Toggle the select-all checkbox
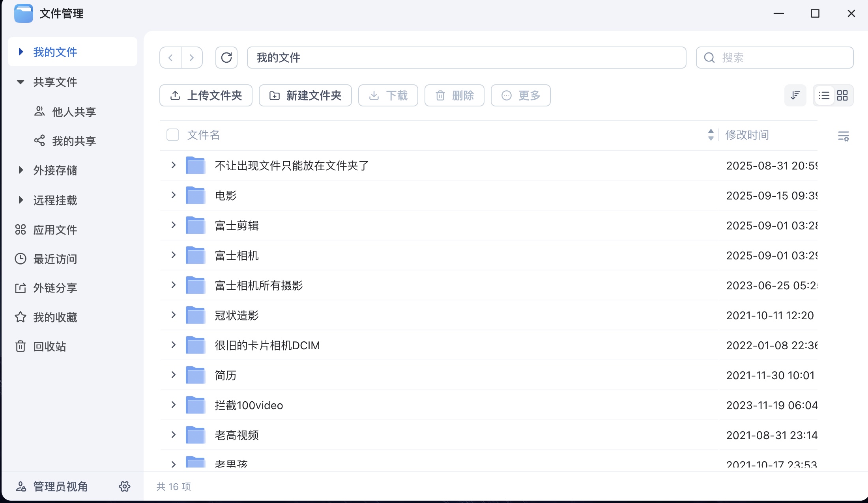The height and width of the screenshot is (503, 868). click(173, 135)
